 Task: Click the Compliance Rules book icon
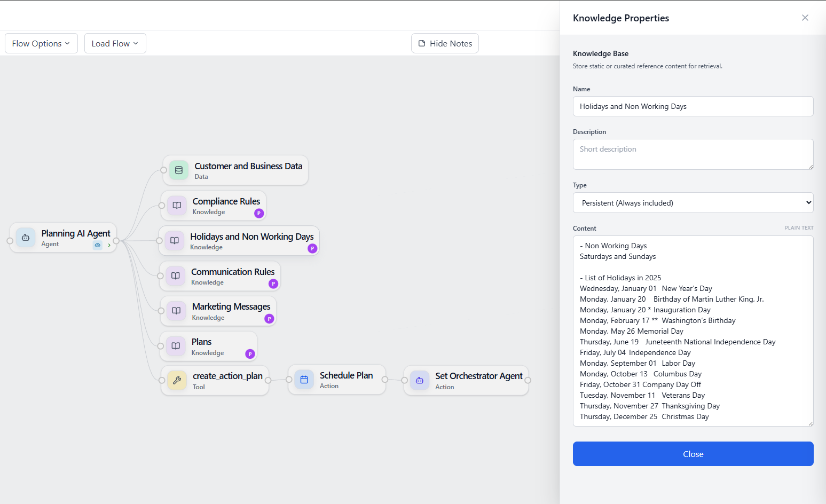click(177, 206)
